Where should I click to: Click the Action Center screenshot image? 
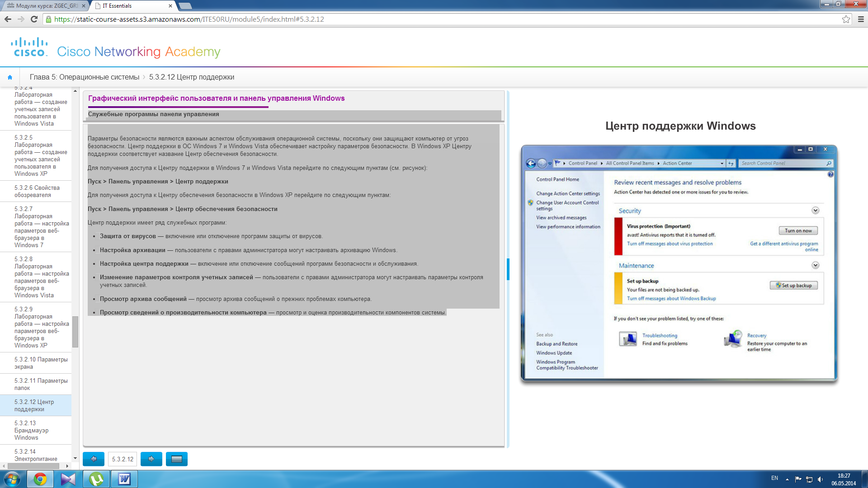(679, 265)
